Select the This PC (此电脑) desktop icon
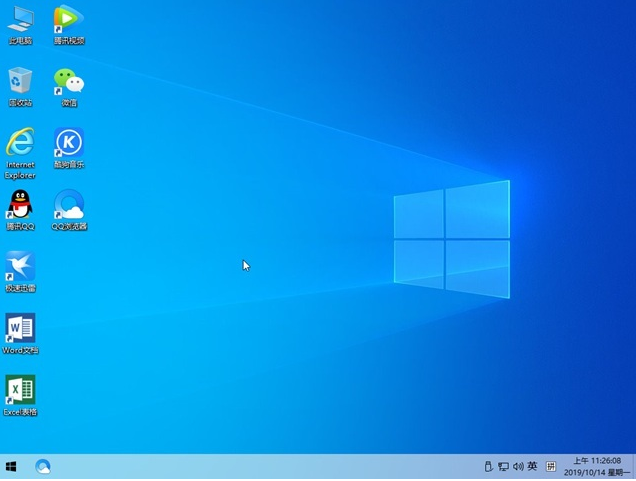Viewport: 636px width, 481px height. point(20,20)
